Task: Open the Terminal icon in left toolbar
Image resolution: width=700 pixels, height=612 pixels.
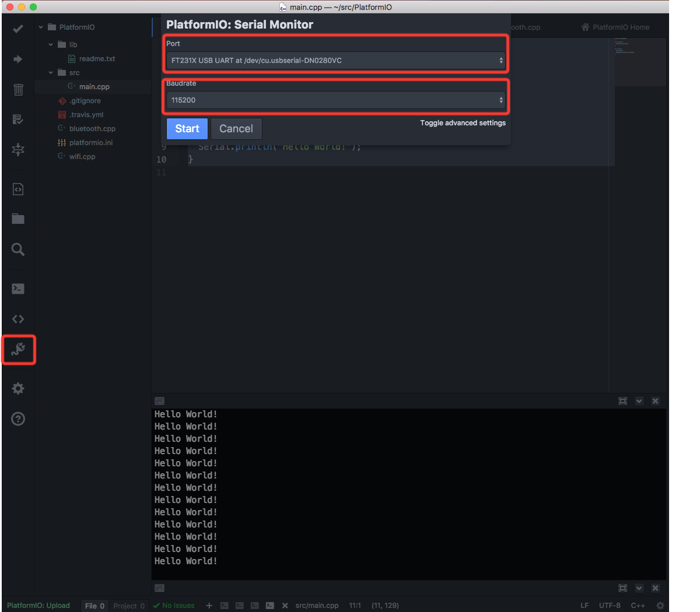Action: tap(18, 289)
